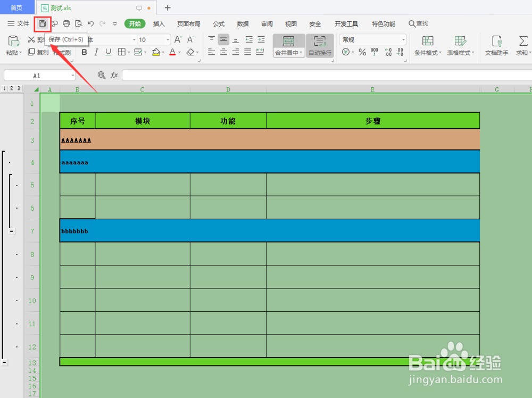Click the Fill color bucket icon
The image size is (532, 398).
click(x=156, y=52)
